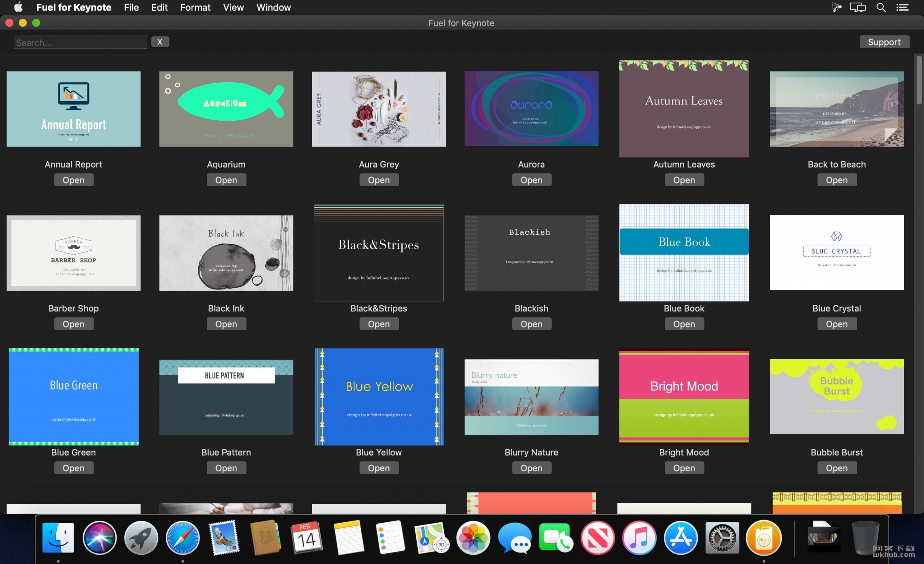This screenshot has height=564, width=924.
Task: Open the Annual Report template
Action: (x=74, y=180)
